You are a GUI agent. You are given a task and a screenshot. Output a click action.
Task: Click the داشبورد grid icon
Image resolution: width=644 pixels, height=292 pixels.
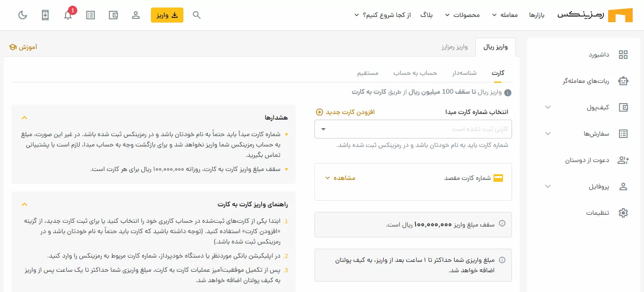(623, 55)
